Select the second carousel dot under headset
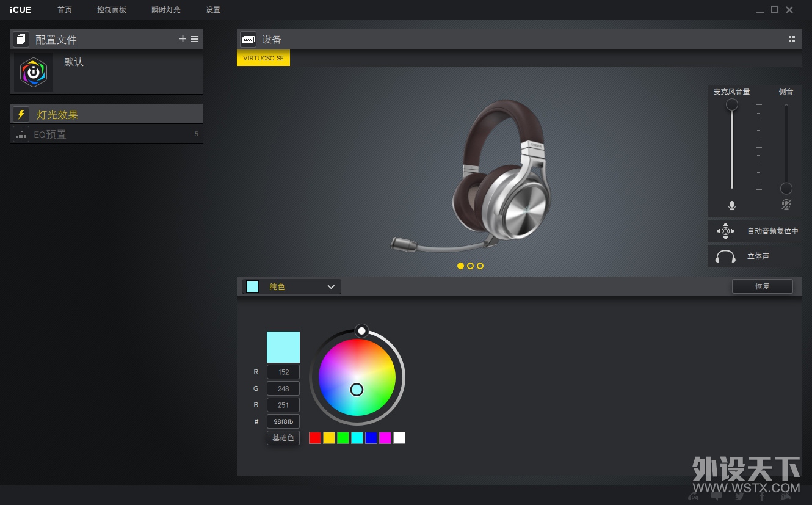Image resolution: width=812 pixels, height=505 pixels. click(x=470, y=266)
